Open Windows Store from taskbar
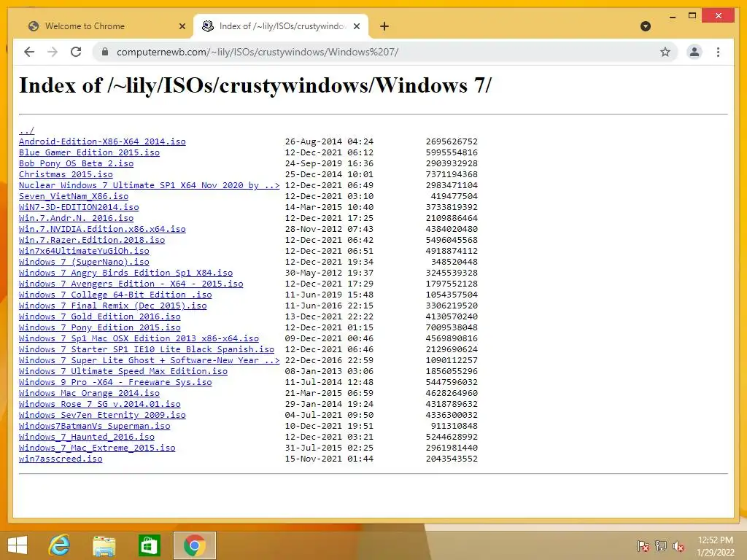This screenshot has height=560, width=747. (149, 545)
